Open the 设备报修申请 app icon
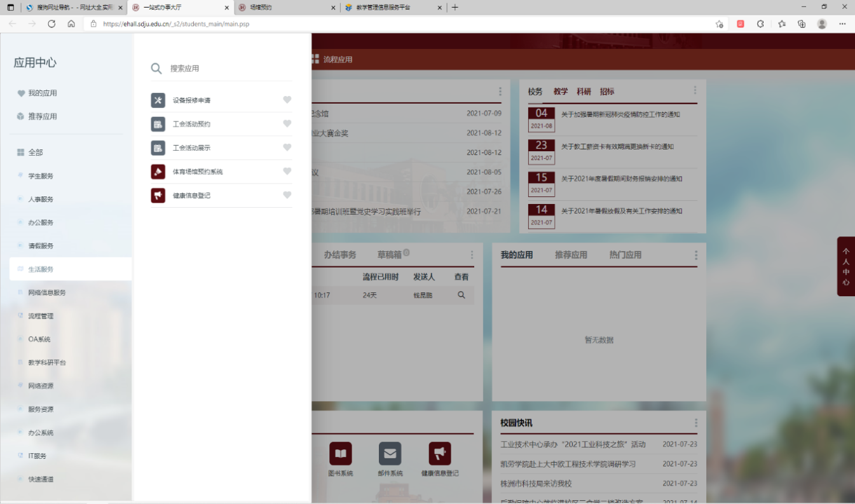855x504 pixels. (x=158, y=100)
